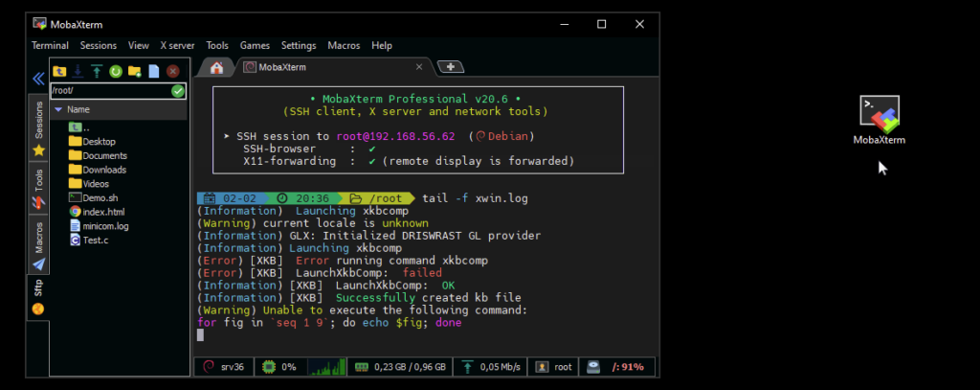The width and height of the screenshot is (980, 390).
Task: Open the Sessions menu
Action: pyautogui.click(x=99, y=46)
